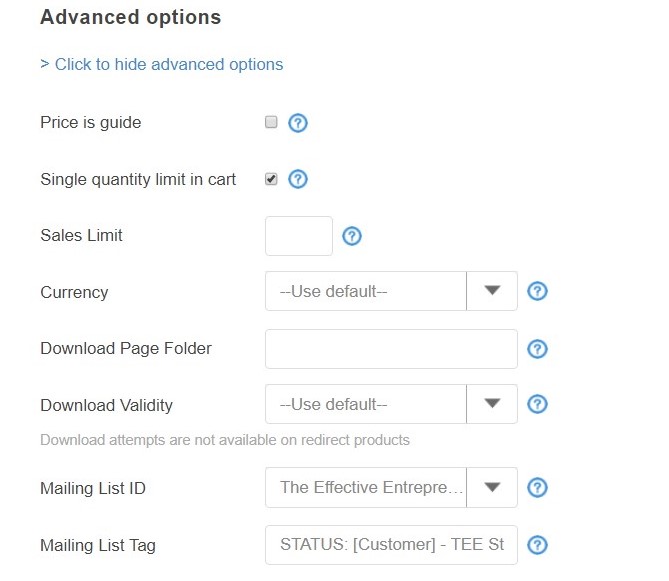Click the Mailing List ID help icon

[x=537, y=488]
